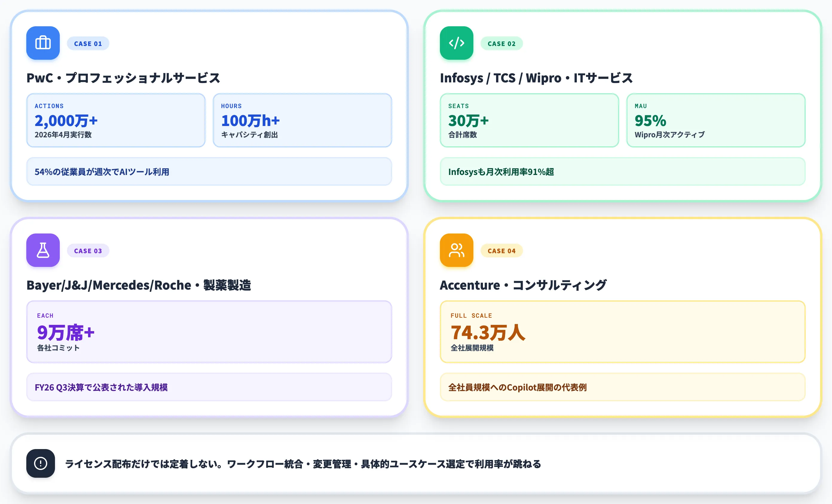Click the EACH label
The width and height of the screenshot is (832, 504).
pos(45,315)
